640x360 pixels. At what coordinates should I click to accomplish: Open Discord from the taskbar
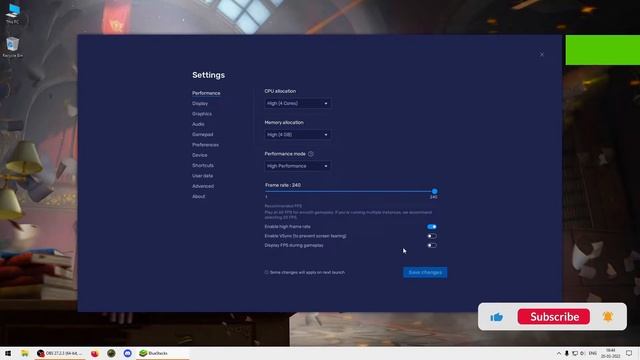(127, 353)
